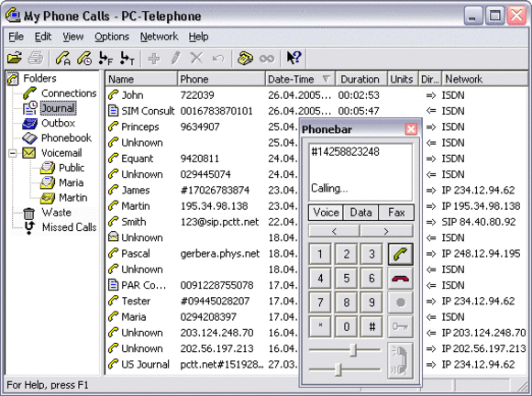The image size is (532, 396).
Task: Switch Phonebar to Fax mode
Action: pyautogui.click(x=396, y=213)
